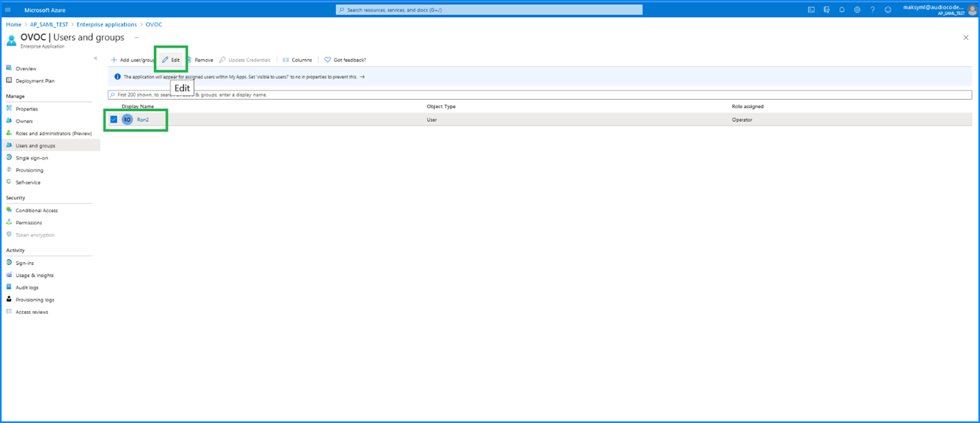Image resolution: width=980 pixels, height=423 pixels.
Task: Open the Columns selector
Action: [x=297, y=60]
